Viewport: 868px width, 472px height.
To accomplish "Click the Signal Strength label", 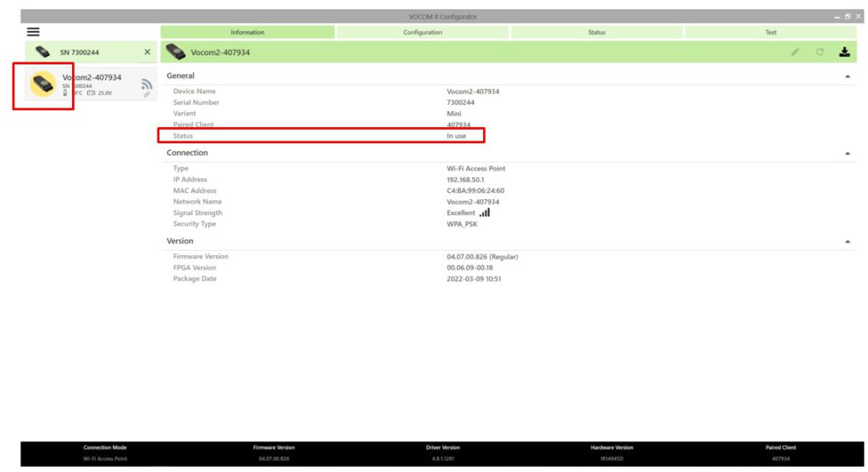I will point(198,213).
